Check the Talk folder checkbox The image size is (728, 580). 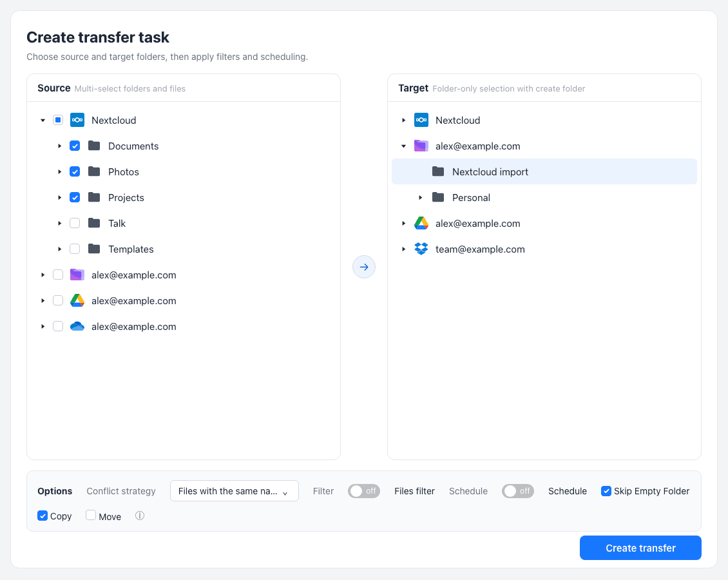click(75, 224)
